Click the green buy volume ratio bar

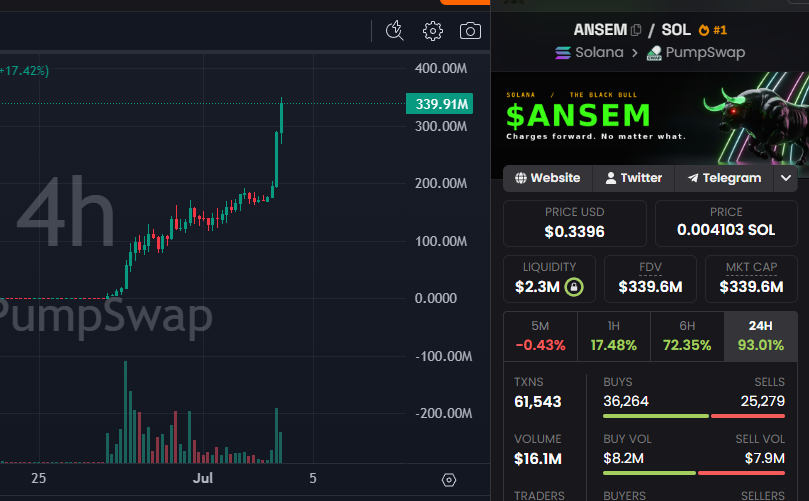click(649, 473)
